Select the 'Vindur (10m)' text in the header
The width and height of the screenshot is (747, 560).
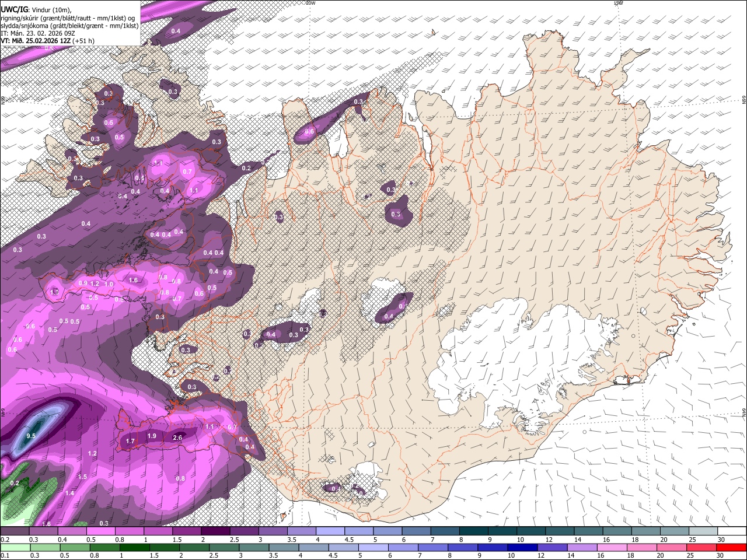(51, 10)
